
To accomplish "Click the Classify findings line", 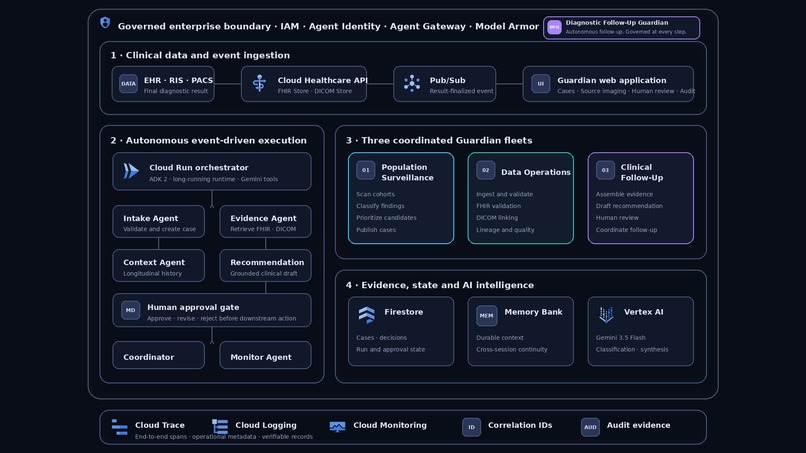I will 380,206.
